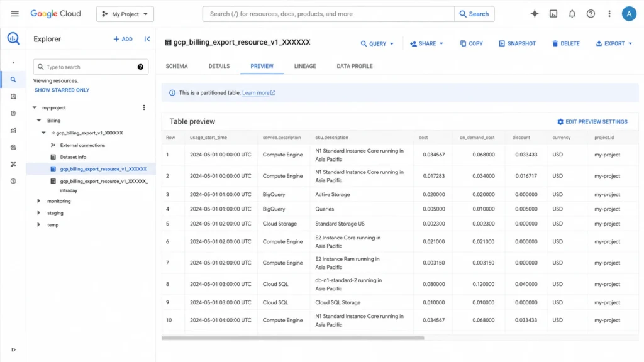
Task: Open the QUERY dropdown
Action: coord(377,43)
